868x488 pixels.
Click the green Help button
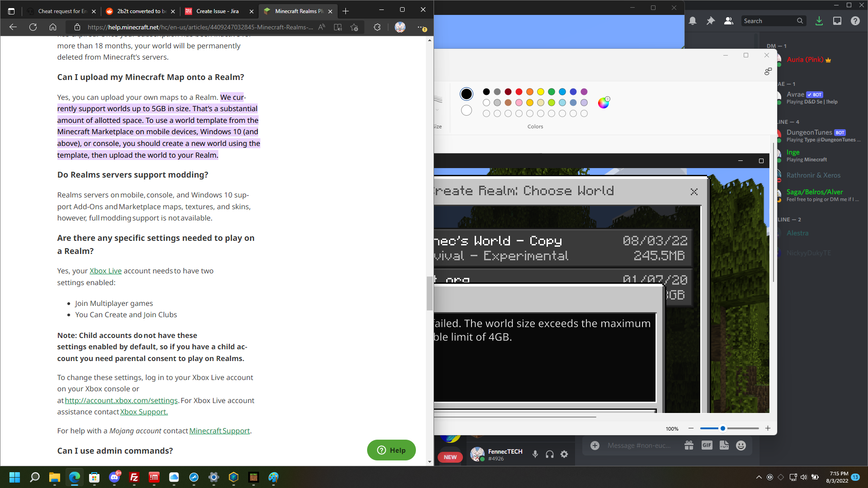coord(391,450)
